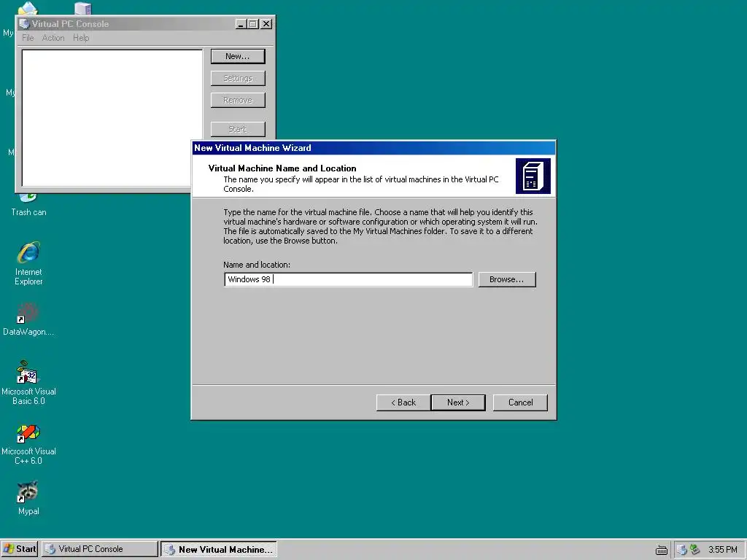Click the Remove button in Virtual PC Console
Screen dimensions: 747x560
pyautogui.click(x=238, y=100)
